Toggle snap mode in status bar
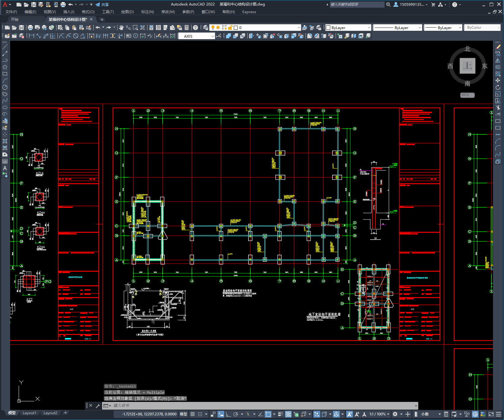 [200, 414]
